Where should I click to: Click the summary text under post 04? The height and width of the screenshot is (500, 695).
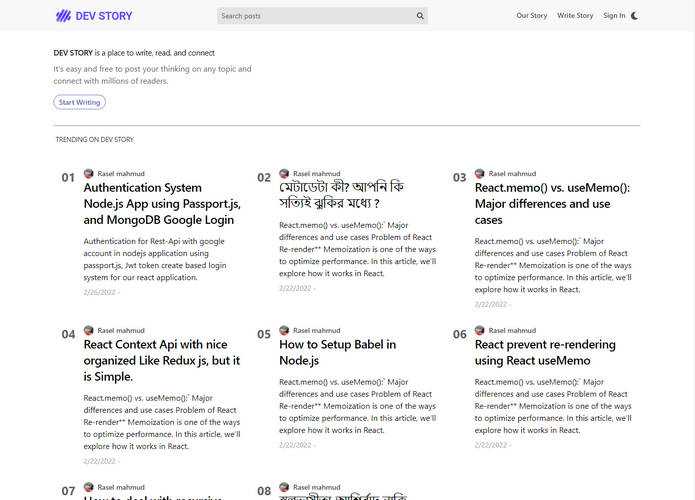click(162, 422)
